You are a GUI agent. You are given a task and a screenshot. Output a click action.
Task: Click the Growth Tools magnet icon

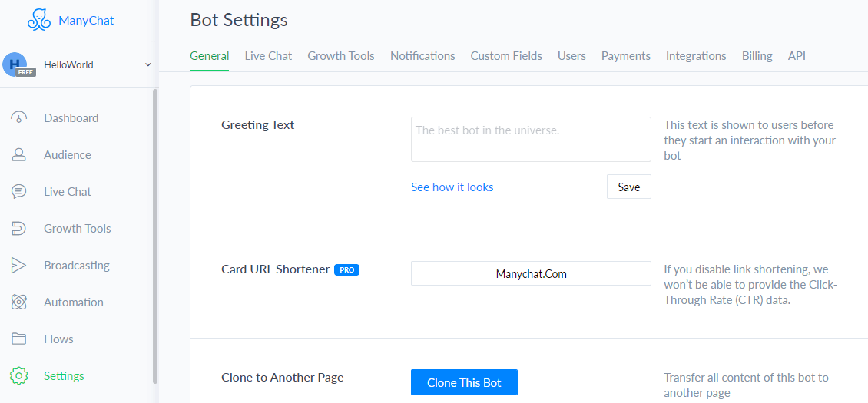pyautogui.click(x=19, y=229)
